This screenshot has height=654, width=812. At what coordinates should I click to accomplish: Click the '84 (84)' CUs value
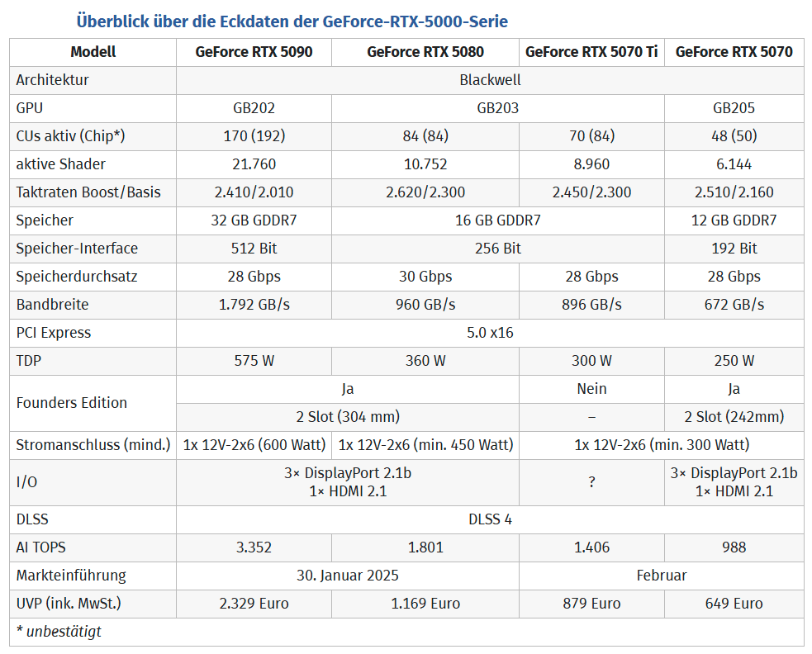(x=425, y=135)
